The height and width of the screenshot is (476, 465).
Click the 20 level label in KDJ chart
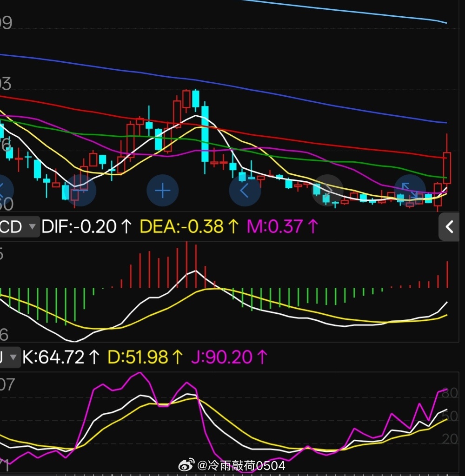(450, 439)
